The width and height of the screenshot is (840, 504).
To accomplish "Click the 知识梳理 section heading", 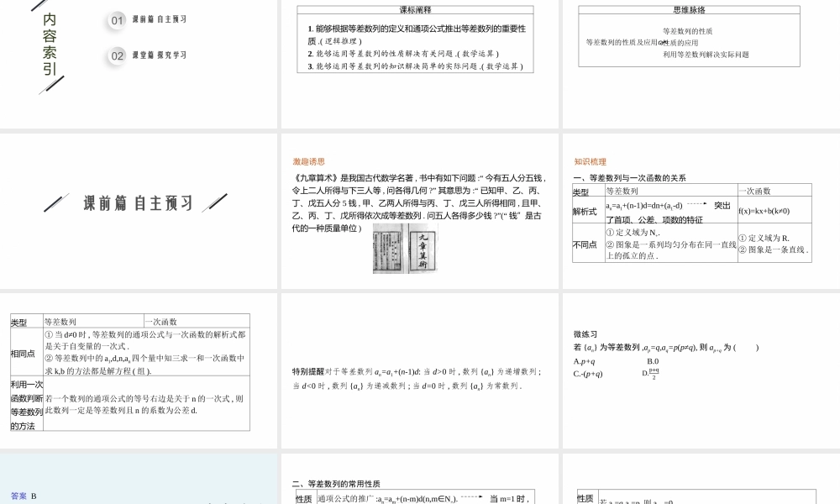I will pyautogui.click(x=590, y=161).
